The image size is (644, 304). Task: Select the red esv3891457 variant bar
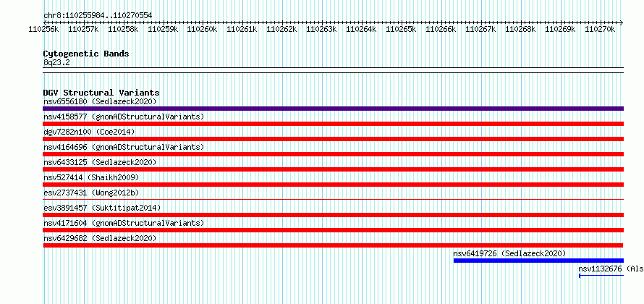click(x=333, y=215)
